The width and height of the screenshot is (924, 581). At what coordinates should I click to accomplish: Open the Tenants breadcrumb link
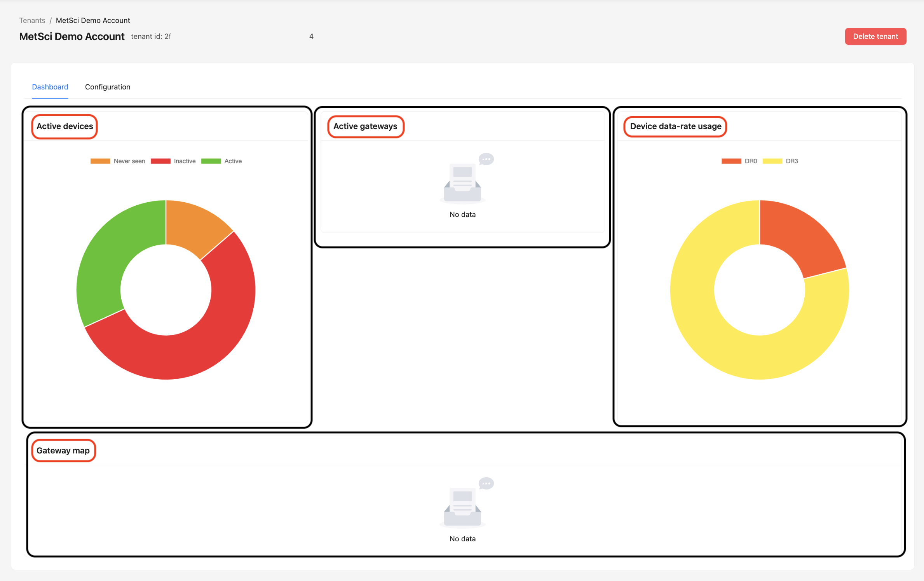[x=32, y=20]
